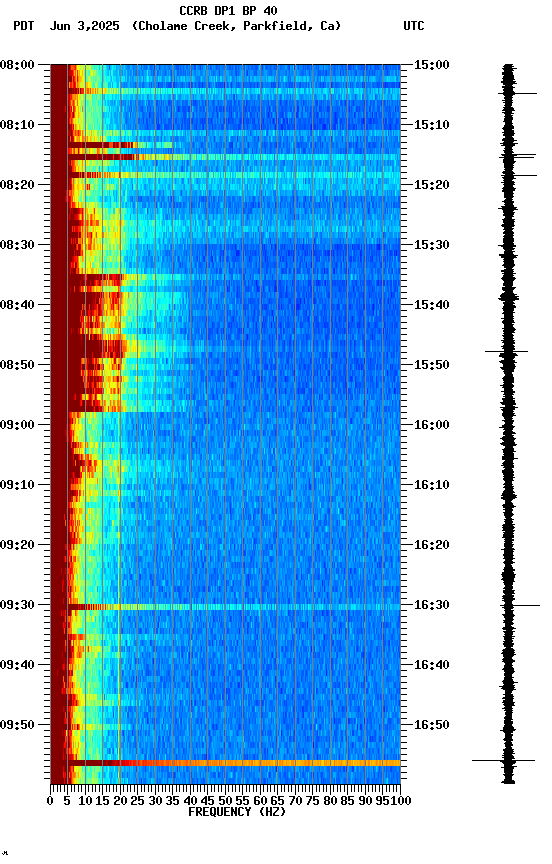Screen dimensions: 552x864
Task: Click the 30 Hz frequency axis label
Action: point(155,801)
